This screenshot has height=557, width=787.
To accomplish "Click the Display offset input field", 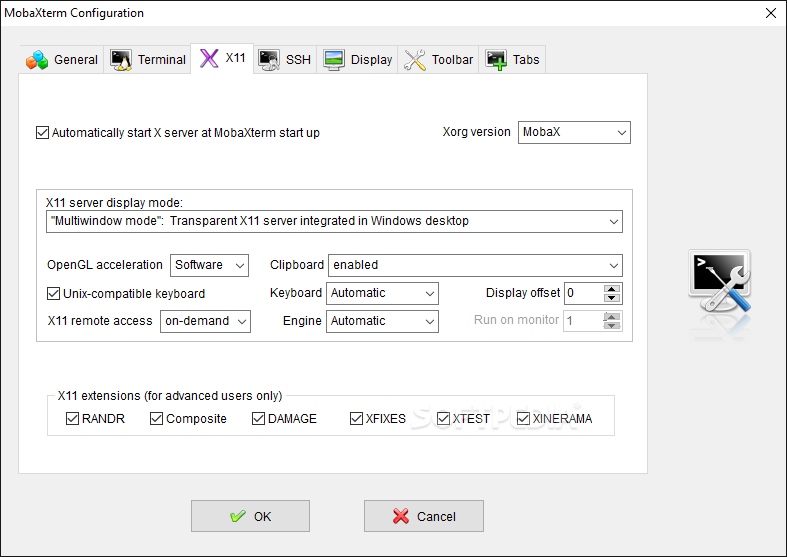I will pos(583,293).
